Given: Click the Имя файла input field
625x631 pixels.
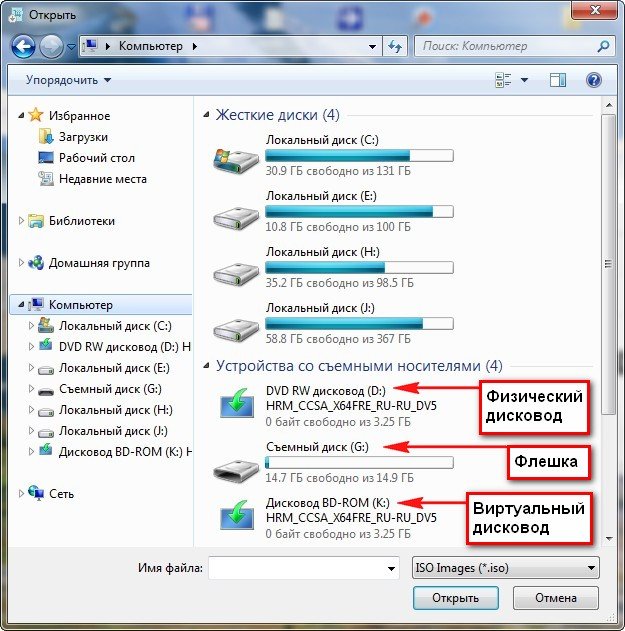Looking at the screenshot, I should pos(304,568).
